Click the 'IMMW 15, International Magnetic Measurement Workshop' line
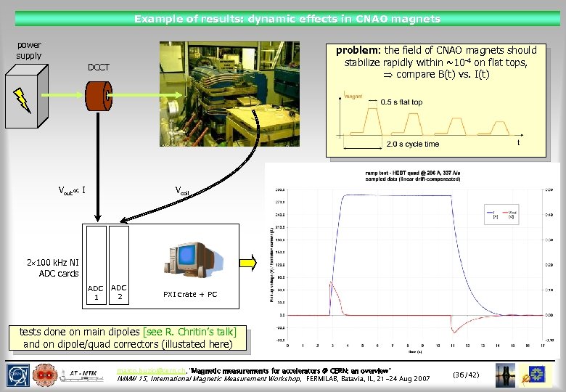This screenshot has width=566, height=392. tap(209, 379)
